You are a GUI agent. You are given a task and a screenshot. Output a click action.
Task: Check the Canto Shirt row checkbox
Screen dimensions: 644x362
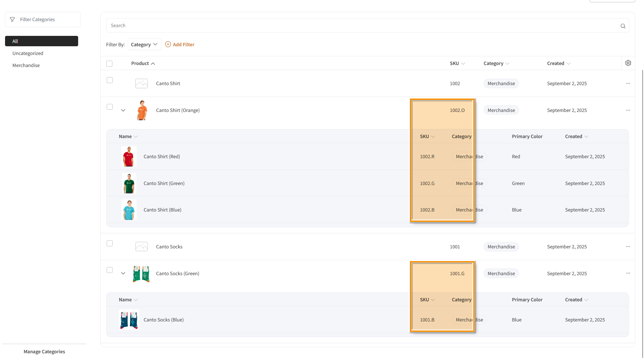(110, 80)
